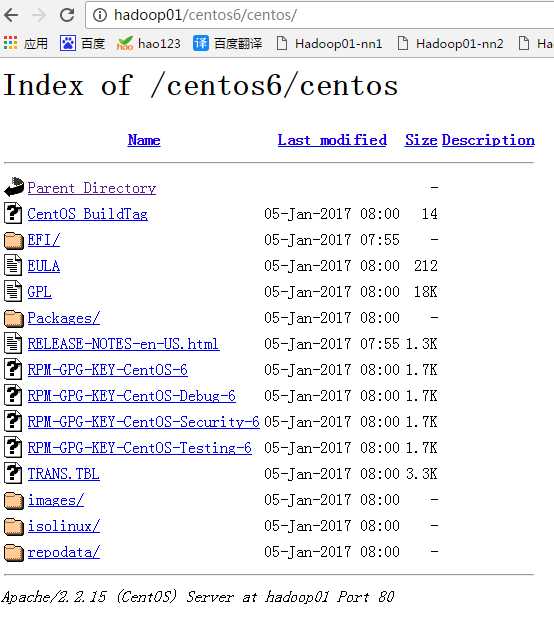
Task: Open the 百度翻译 bookmark
Action: [228, 43]
